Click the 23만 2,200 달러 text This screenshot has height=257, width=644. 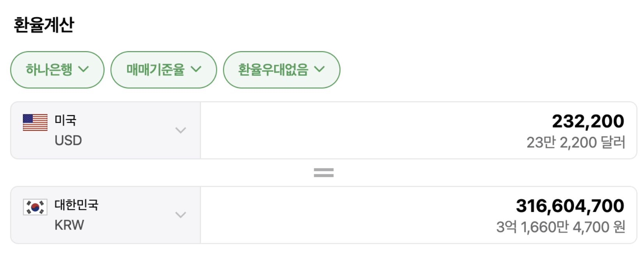coord(575,143)
